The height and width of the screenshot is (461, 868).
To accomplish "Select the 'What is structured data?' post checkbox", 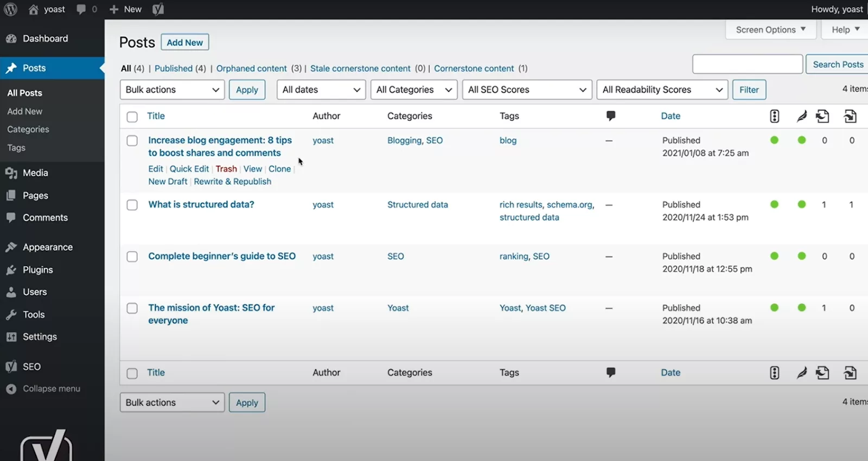I will click(x=132, y=205).
